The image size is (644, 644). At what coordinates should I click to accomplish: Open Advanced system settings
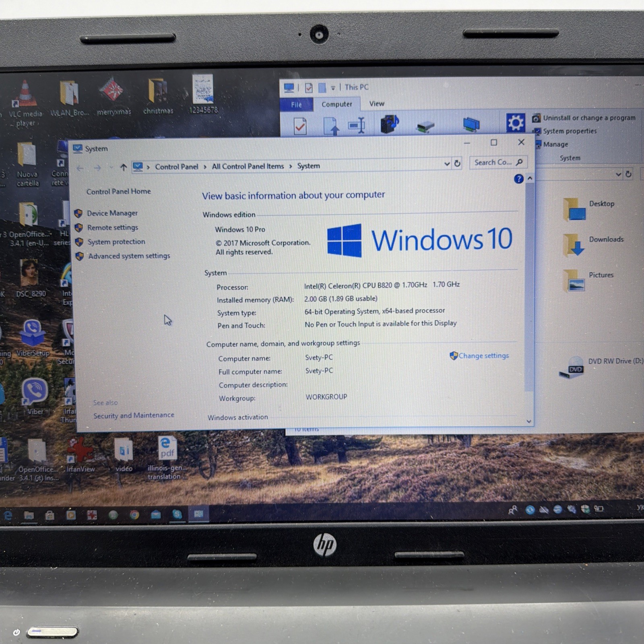129,256
